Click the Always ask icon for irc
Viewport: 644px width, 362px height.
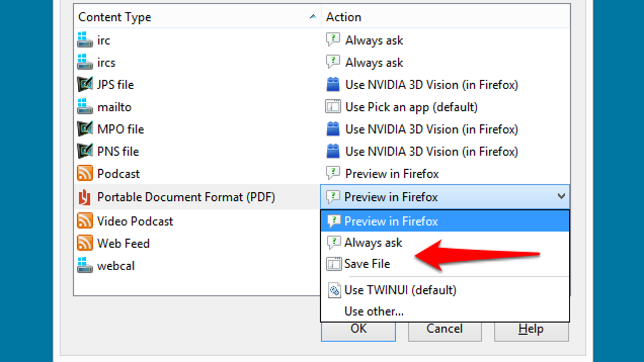click(x=333, y=40)
